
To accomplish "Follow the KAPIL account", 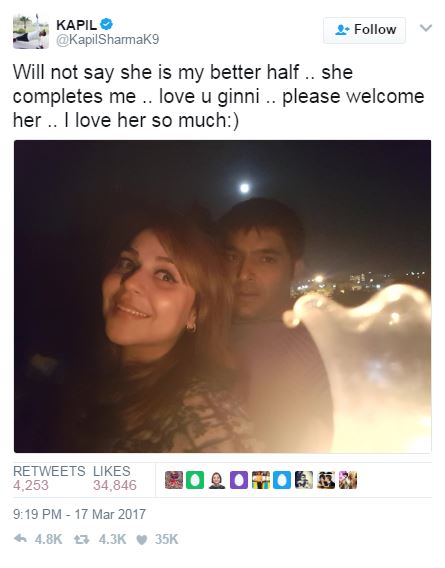I will click(x=365, y=30).
